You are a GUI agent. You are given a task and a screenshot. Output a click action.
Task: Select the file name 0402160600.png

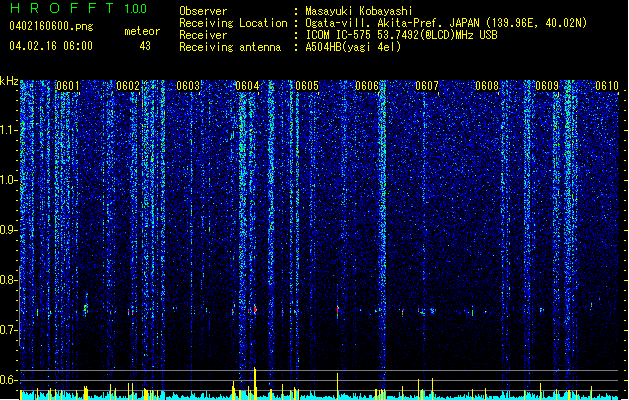[x=51, y=26]
